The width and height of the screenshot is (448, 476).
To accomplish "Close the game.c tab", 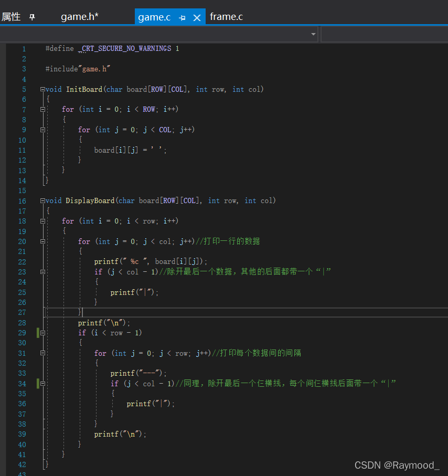I will pyautogui.click(x=197, y=18).
